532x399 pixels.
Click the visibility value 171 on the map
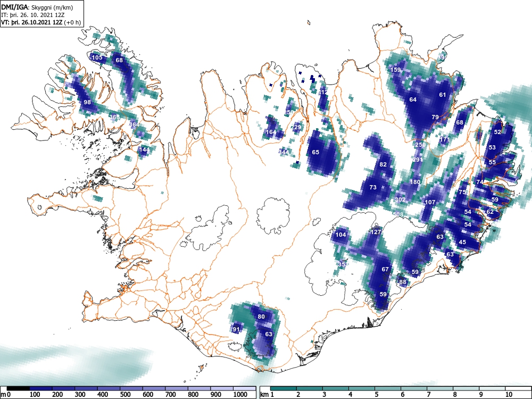coord(444,139)
